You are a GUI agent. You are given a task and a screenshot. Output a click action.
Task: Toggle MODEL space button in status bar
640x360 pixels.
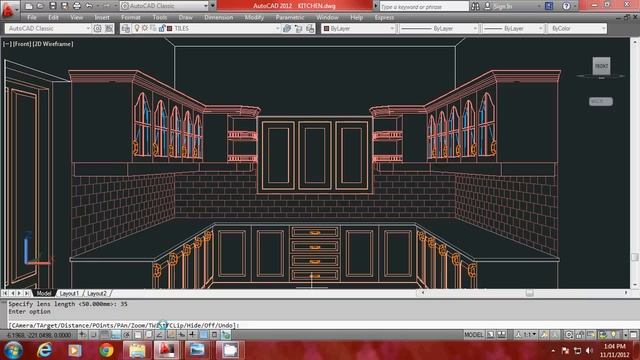tap(473, 335)
